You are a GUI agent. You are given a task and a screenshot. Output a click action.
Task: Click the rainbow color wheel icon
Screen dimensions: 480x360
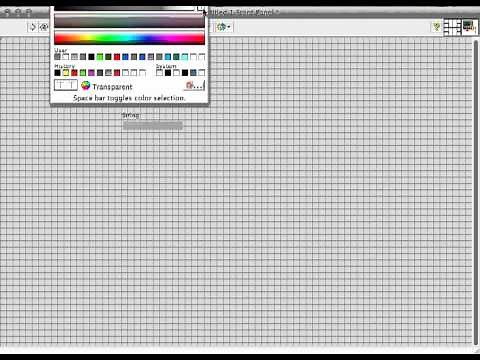(x=86, y=86)
